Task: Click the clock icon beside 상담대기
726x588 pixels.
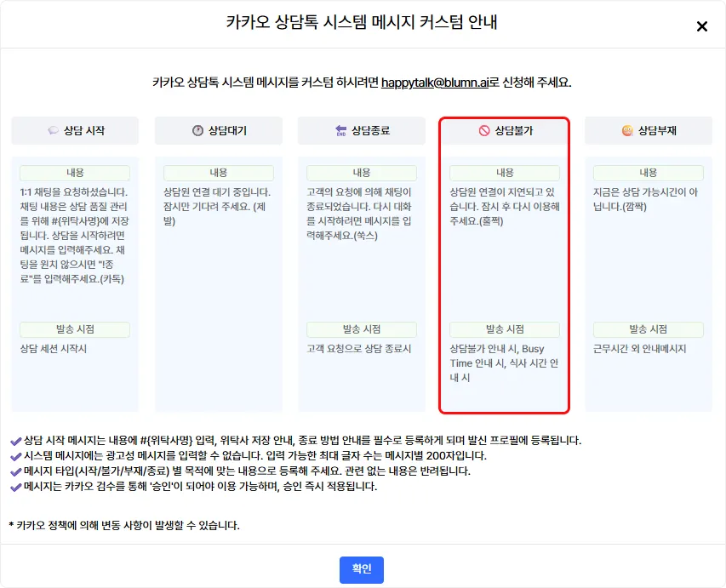Action: coord(197,130)
